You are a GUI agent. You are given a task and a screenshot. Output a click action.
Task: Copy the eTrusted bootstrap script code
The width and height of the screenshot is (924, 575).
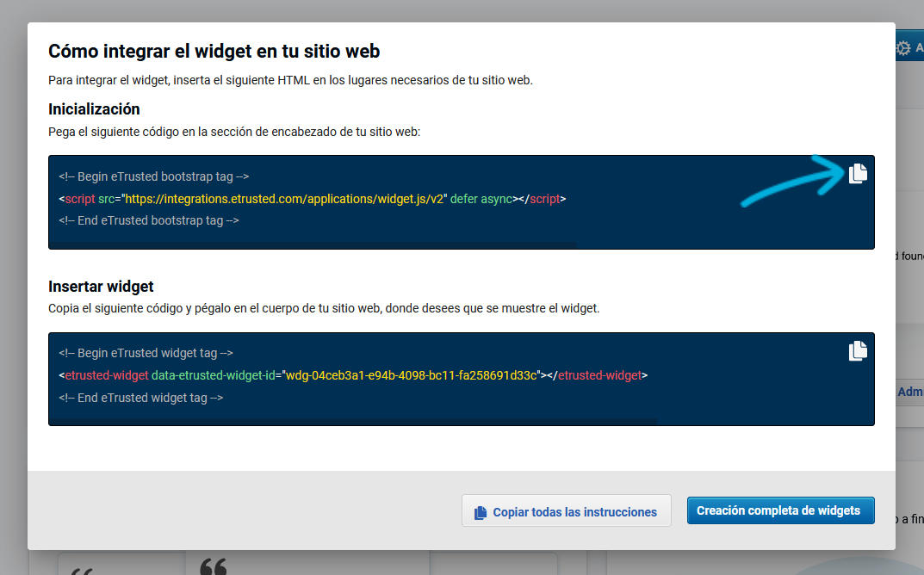pyautogui.click(x=858, y=174)
